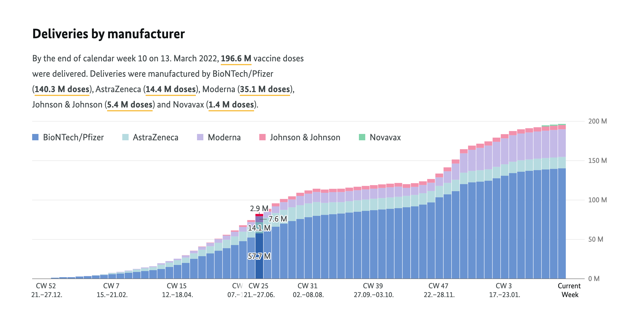Screen dimensions: 644x329
Task: Click the underlined 5.4 M doses text
Action: pyautogui.click(x=130, y=104)
